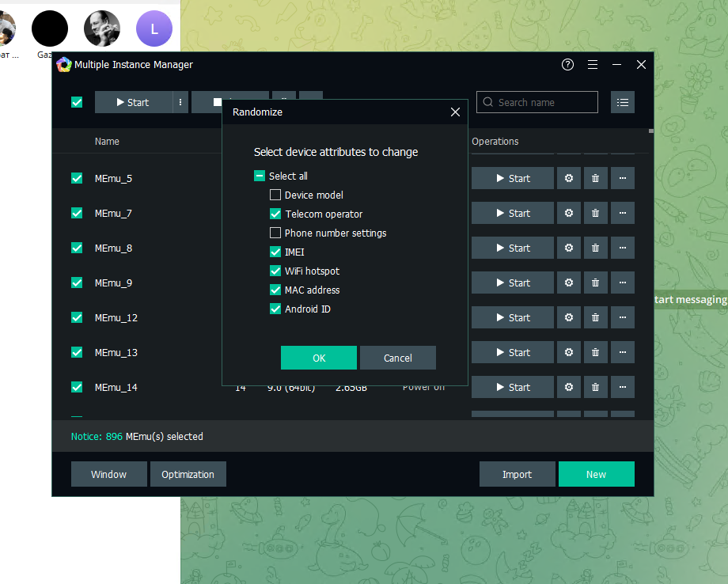Confirm randomize with OK button
Image resolution: width=728 pixels, height=584 pixels.
(x=319, y=358)
